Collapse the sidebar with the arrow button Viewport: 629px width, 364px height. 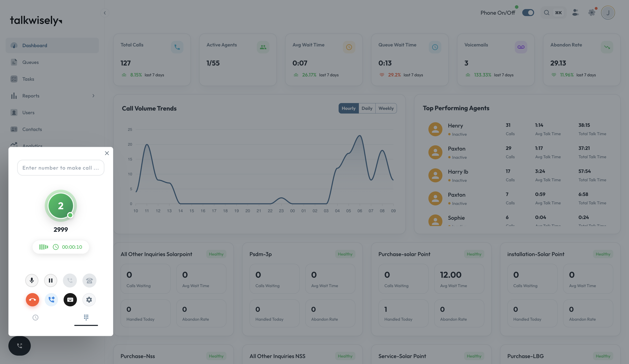click(105, 13)
